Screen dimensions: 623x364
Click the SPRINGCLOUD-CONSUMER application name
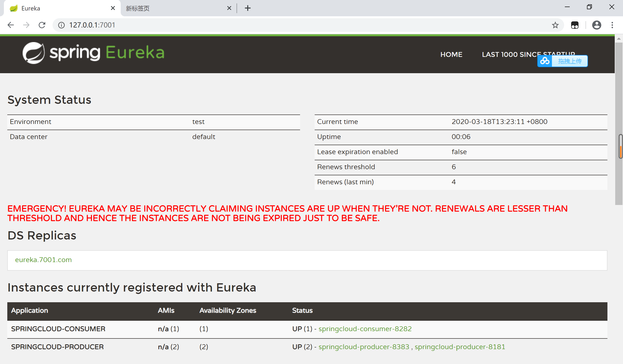58,329
